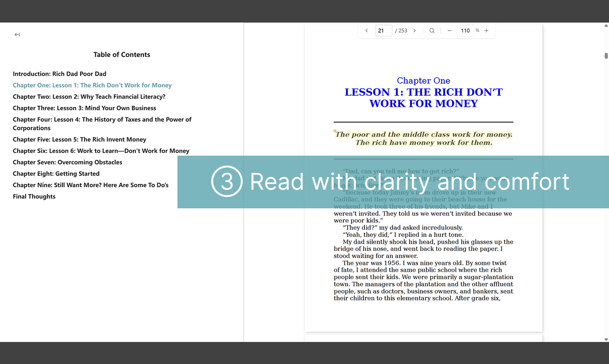Click the paragraph starting "The year was 1956"
Image resolution: width=609 pixels, height=364 pixels.
coord(423,281)
